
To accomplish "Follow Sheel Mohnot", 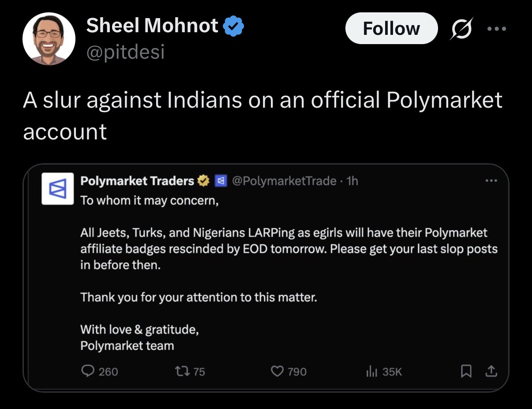I will pyautogui.click(x=391, y=29).
